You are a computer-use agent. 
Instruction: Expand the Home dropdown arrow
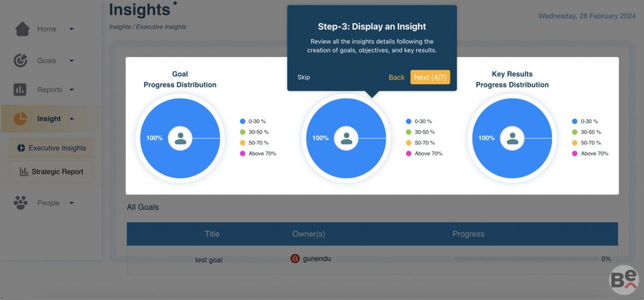[x=71, y=29]
